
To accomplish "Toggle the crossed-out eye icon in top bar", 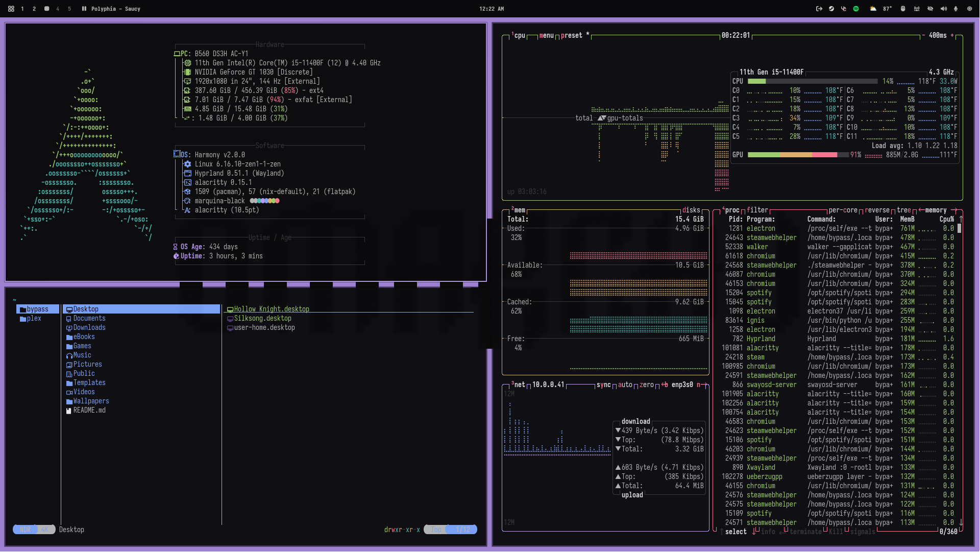I will pyautogui.click(x=930, y=9).
